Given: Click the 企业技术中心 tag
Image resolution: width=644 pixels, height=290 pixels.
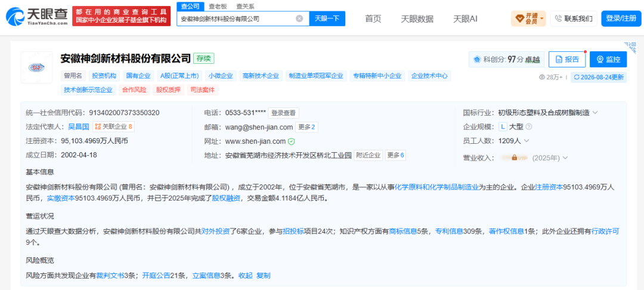Looking at the screenshot, I should [x=429, y=76].
